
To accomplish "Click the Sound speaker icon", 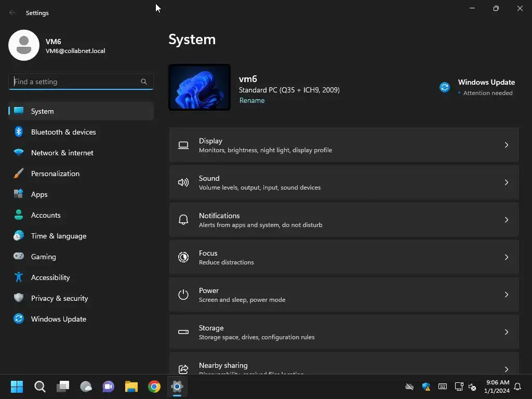I will [183, 182].
